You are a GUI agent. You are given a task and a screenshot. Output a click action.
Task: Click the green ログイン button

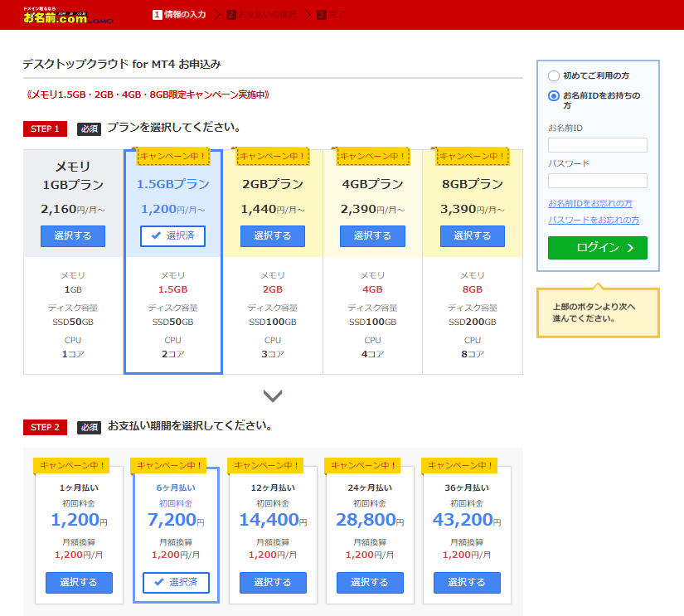[598, 248]
